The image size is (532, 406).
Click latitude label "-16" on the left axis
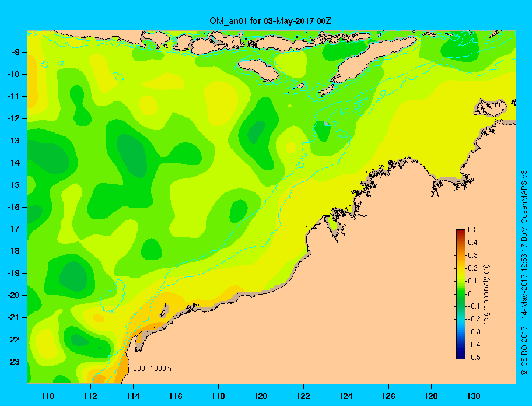[x=13, y=207]
